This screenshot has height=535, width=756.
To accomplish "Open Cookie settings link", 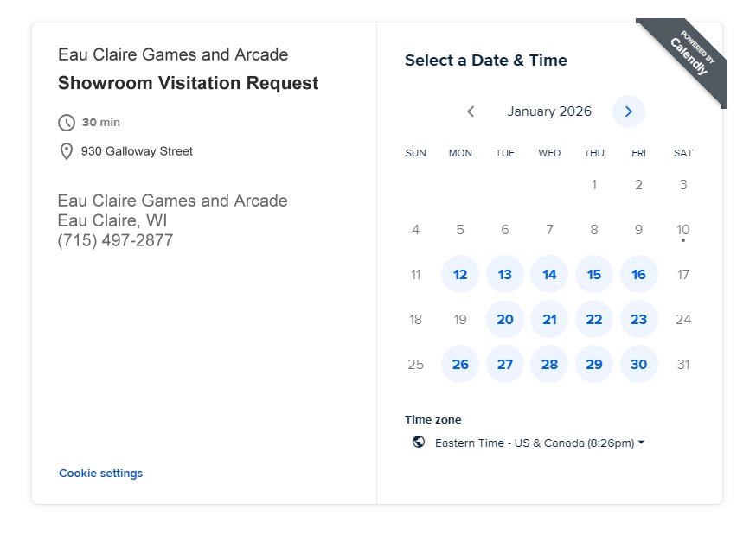I will click(100, 473).
